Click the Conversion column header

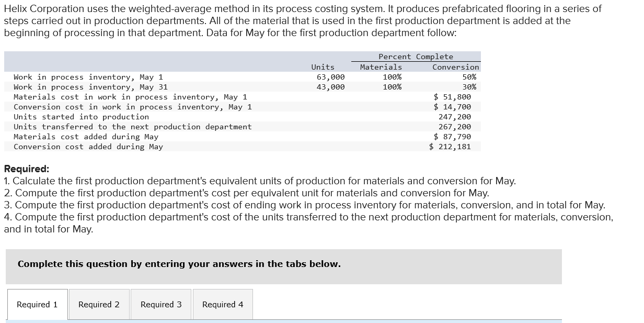pos(455,67)
